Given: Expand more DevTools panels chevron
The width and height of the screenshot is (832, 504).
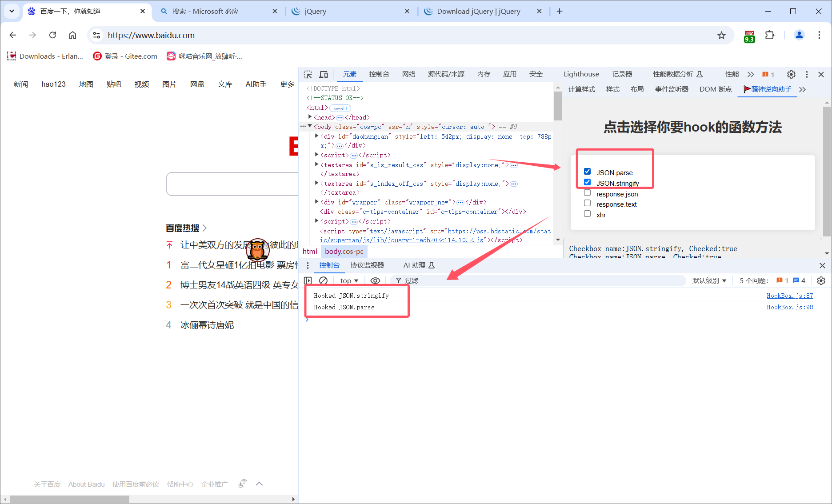Looking at the screenshot, I should [x=751, y=74].
